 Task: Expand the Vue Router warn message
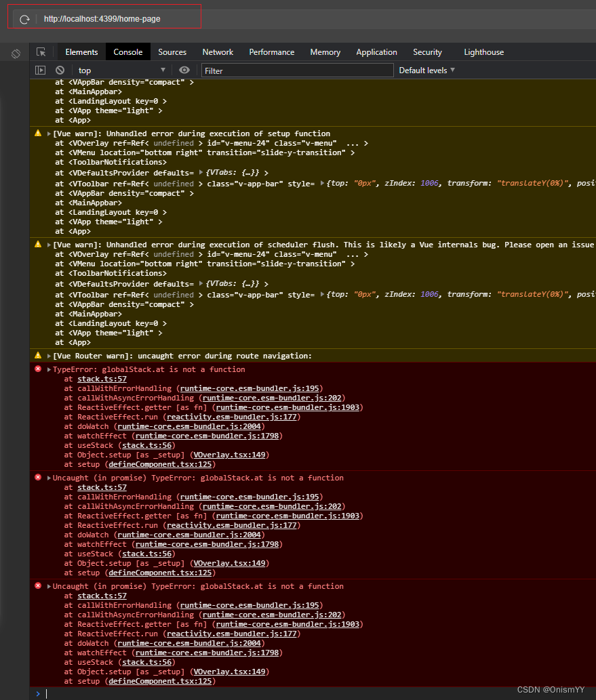pyautogui.click(x=49, y=356)
